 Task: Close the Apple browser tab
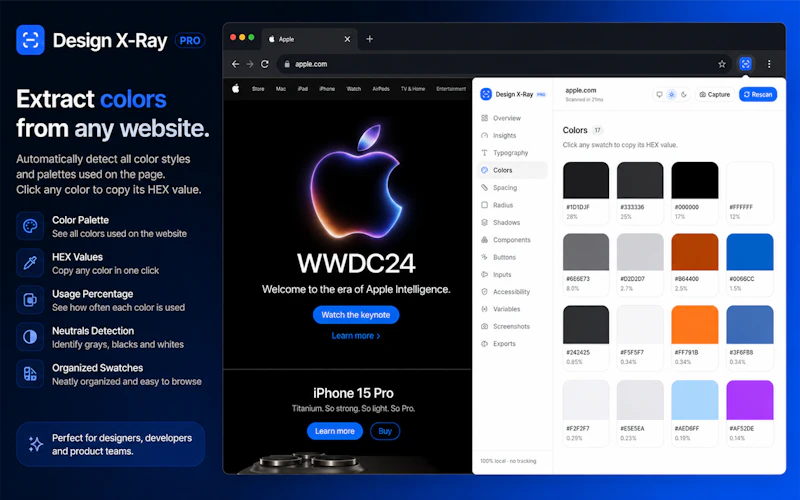point(347,39)
